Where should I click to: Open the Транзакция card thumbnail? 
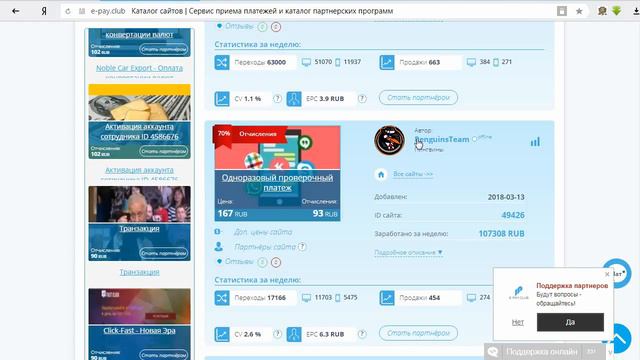pyautogui.click(x=140, y=204)
